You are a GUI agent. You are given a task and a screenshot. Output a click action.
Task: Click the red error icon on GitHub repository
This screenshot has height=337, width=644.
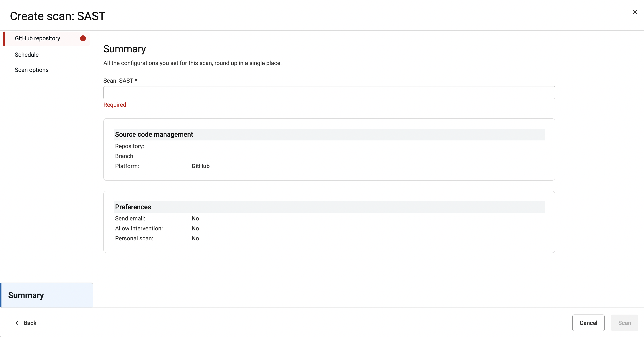[83, 38]
